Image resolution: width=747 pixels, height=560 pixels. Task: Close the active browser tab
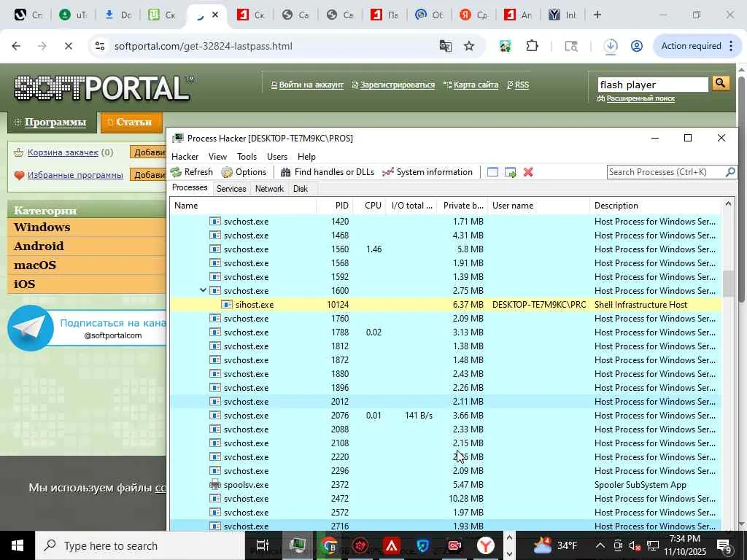coord(215,15)
